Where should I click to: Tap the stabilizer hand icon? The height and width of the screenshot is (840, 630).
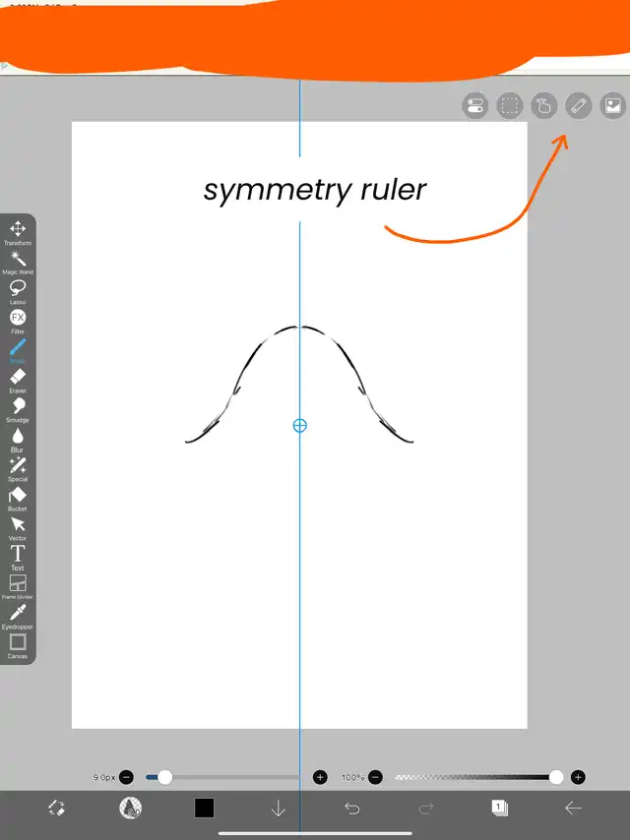pyautogui.click(x=543, y=106)
